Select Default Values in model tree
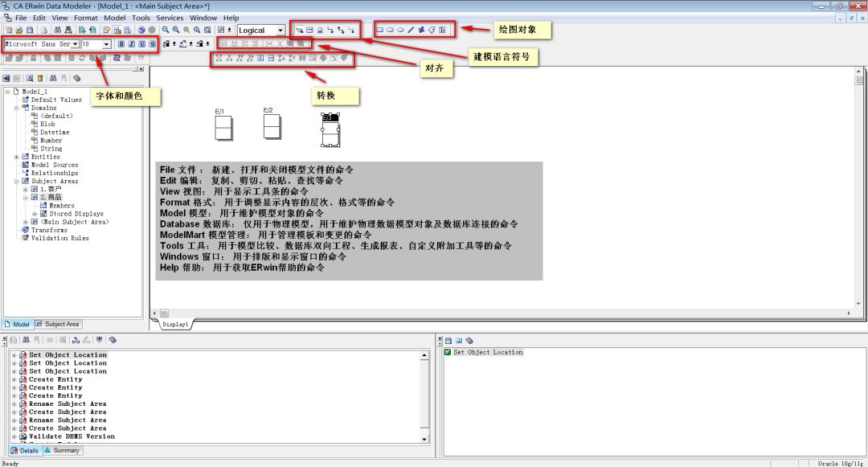The image size is (868, 467). click(56, 100)
